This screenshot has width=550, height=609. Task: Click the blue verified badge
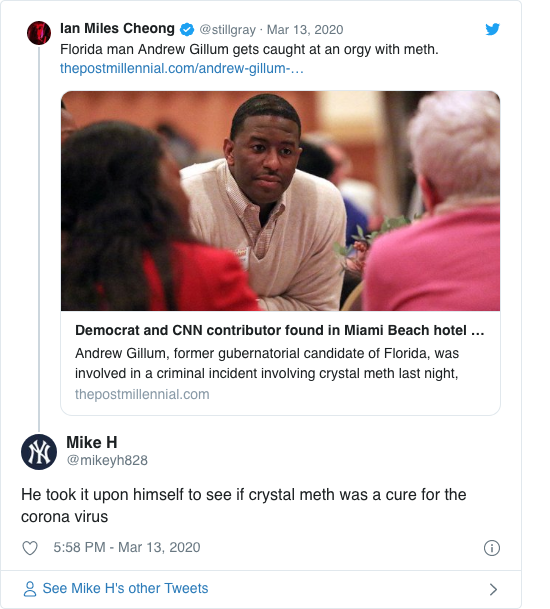[x=187, y=30]
